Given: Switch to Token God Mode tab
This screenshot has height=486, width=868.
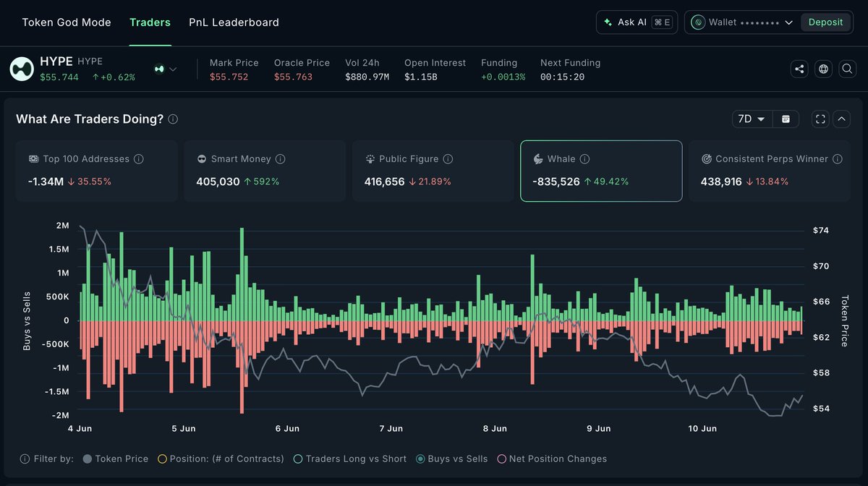Looking at the screenshot, I should pyautogui.click(x=67, y=22).
